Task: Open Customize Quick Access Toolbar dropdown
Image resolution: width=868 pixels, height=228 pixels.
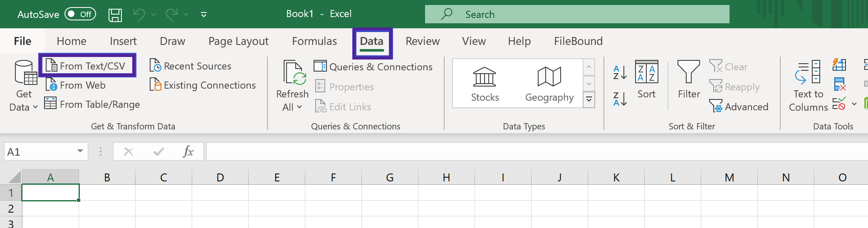Action: click(204, 15)
